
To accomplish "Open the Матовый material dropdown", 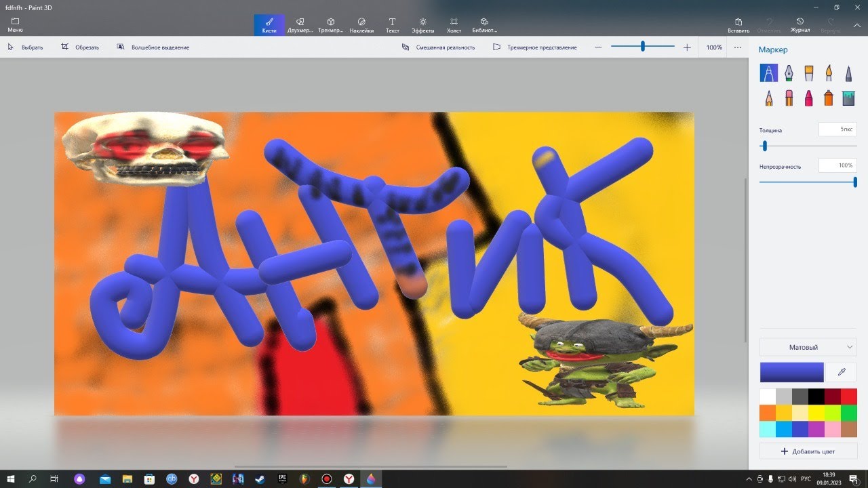I will pyautogui.click(x=808, y=347).
